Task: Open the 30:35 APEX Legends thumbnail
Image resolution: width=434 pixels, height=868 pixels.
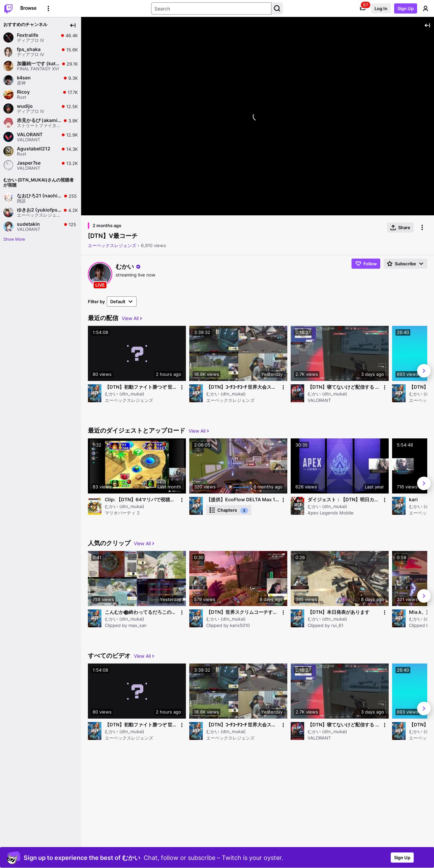Action: pos(340,466)
